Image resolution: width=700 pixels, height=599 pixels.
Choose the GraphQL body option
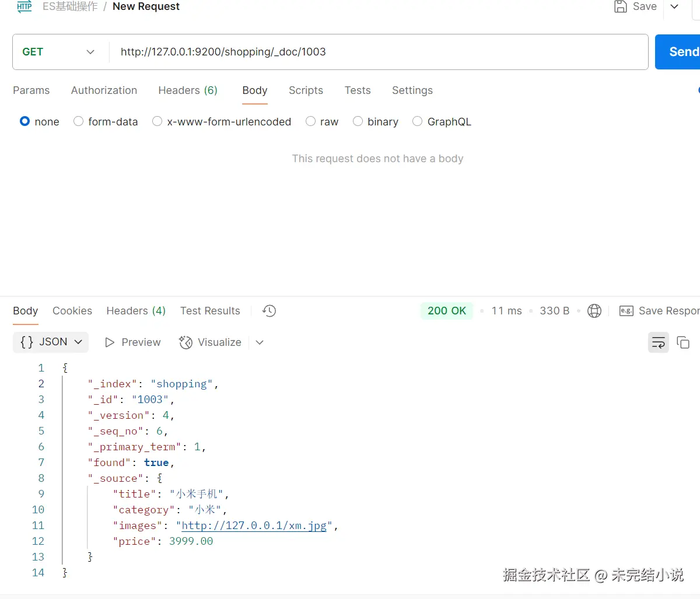417,121
